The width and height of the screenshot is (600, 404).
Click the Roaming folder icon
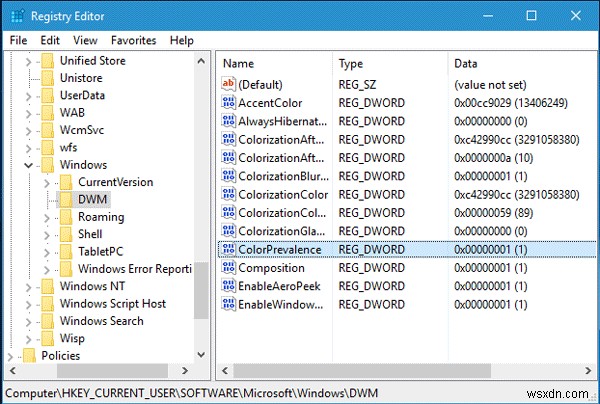pos(66,217)
